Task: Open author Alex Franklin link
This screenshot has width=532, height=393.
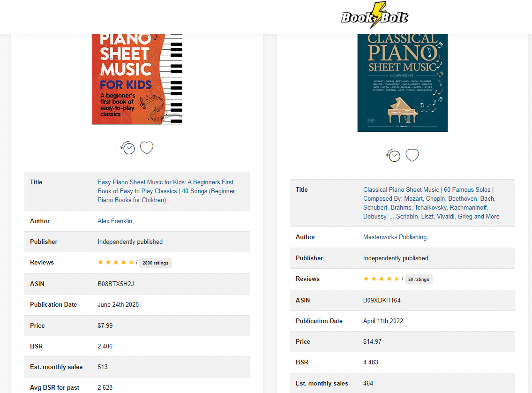Action: click(116, 221)
